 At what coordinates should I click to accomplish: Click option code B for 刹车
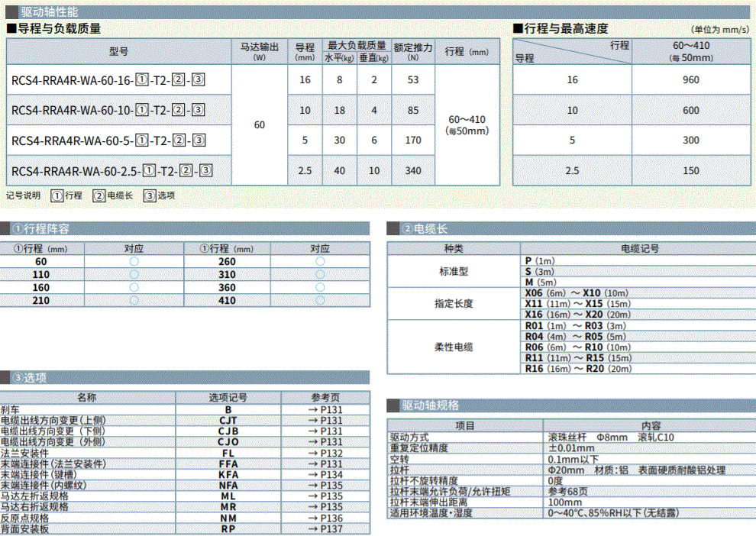coord(228,410)
